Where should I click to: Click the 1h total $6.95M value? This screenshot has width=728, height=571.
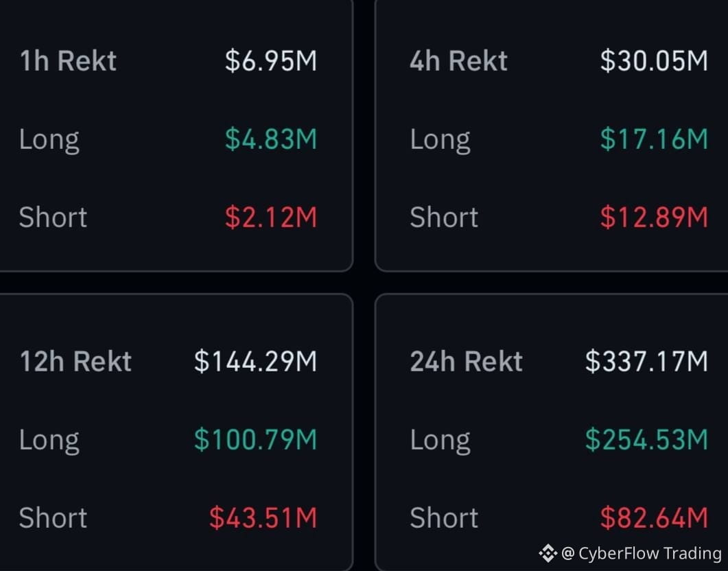(x=270, y=61)
